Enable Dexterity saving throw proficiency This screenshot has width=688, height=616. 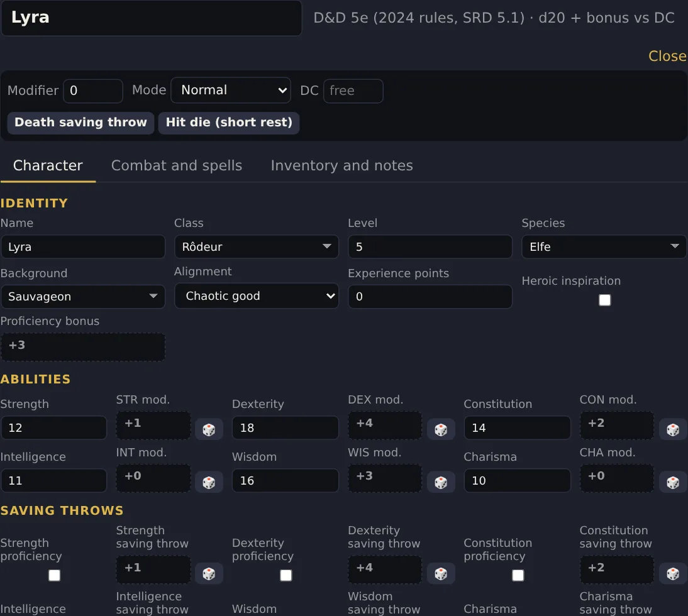point(286,575)
